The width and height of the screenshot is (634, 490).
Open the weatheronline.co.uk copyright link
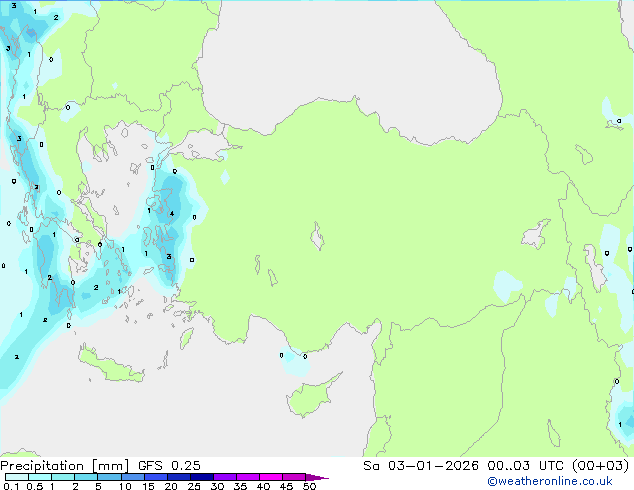coord(550,481)
